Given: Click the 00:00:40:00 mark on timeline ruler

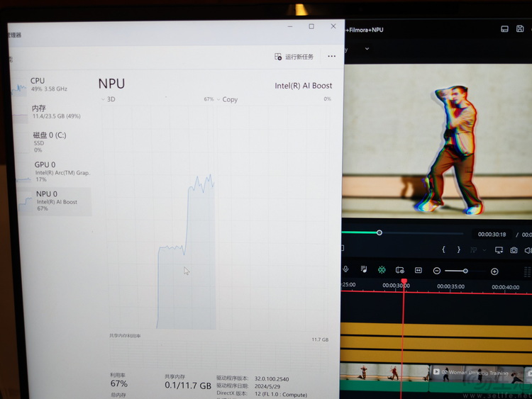Looking at the screenshot, I should tap(506, 287).
